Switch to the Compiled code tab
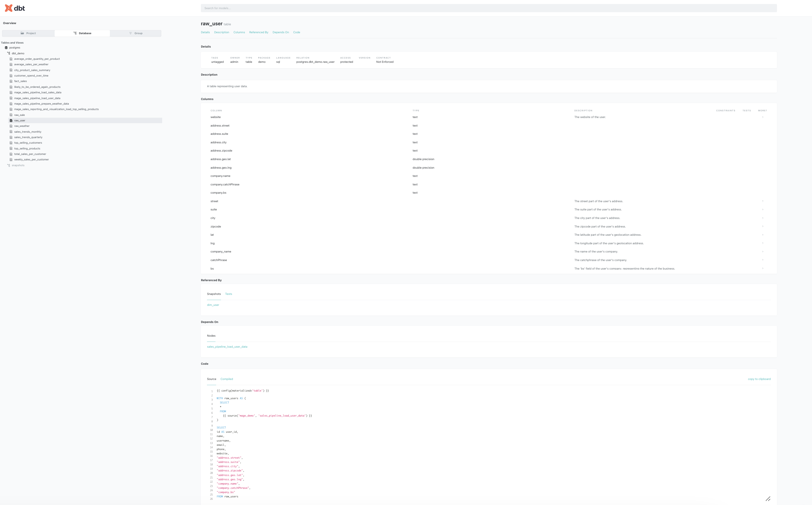 (x=226, y=379)
